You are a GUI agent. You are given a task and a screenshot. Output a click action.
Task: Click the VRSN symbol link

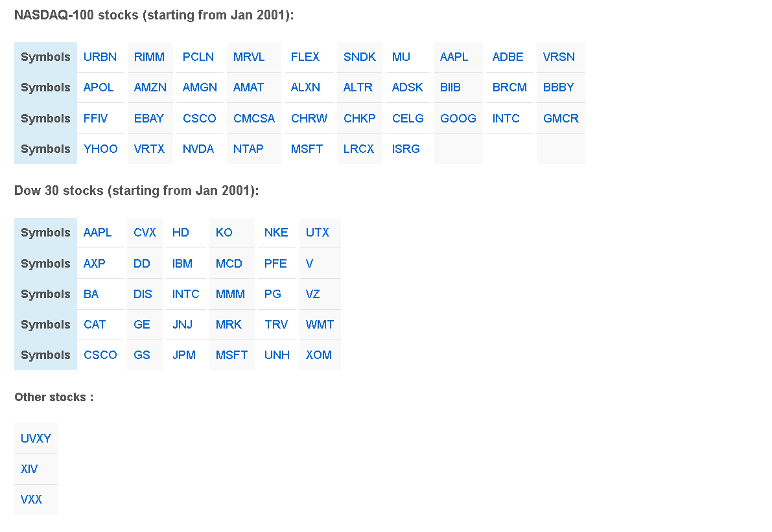[559, 57]
